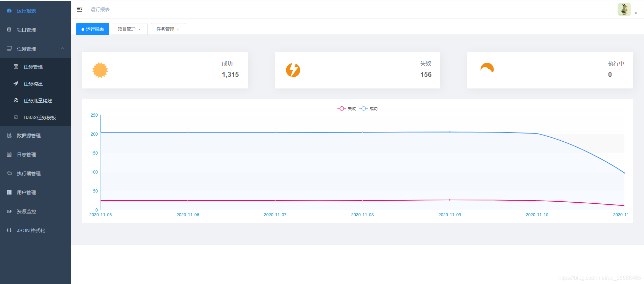This screenshot has width=644, height=284.
Task: Open DataX任务模板 in submenu
Action: [x=40, y=118]
